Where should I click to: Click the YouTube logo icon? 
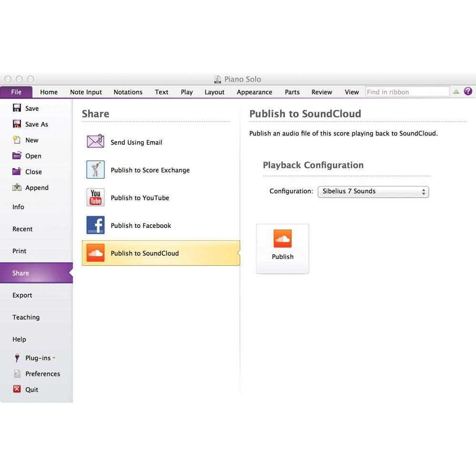[95, 198]
